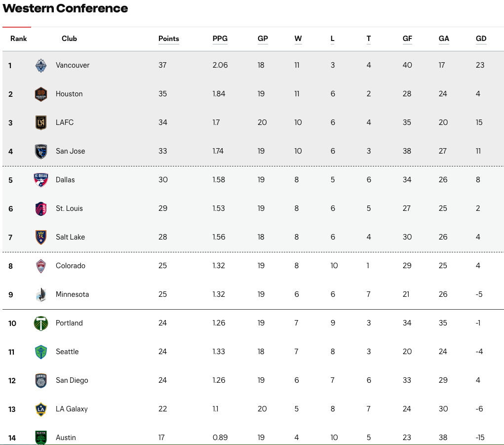504x445 pixels.
Task: Sort by GF goals-for column header
Action: coord(407,39)
